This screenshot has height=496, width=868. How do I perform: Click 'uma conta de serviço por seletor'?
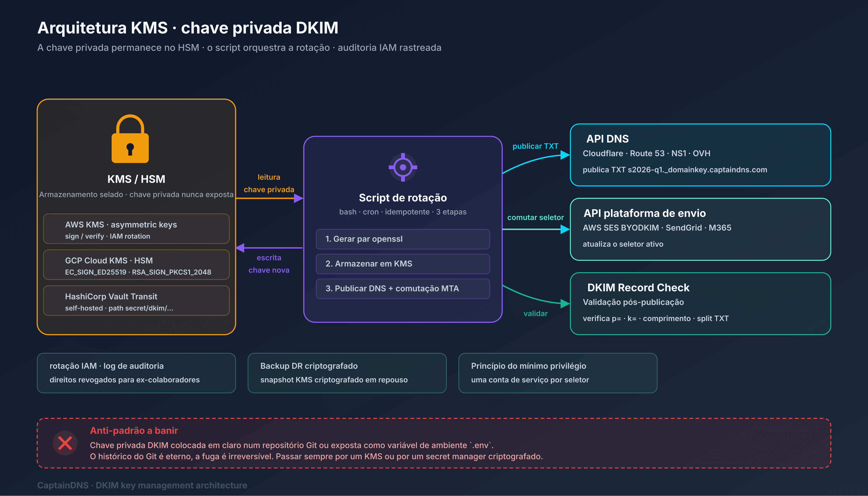tap(530, 380)
